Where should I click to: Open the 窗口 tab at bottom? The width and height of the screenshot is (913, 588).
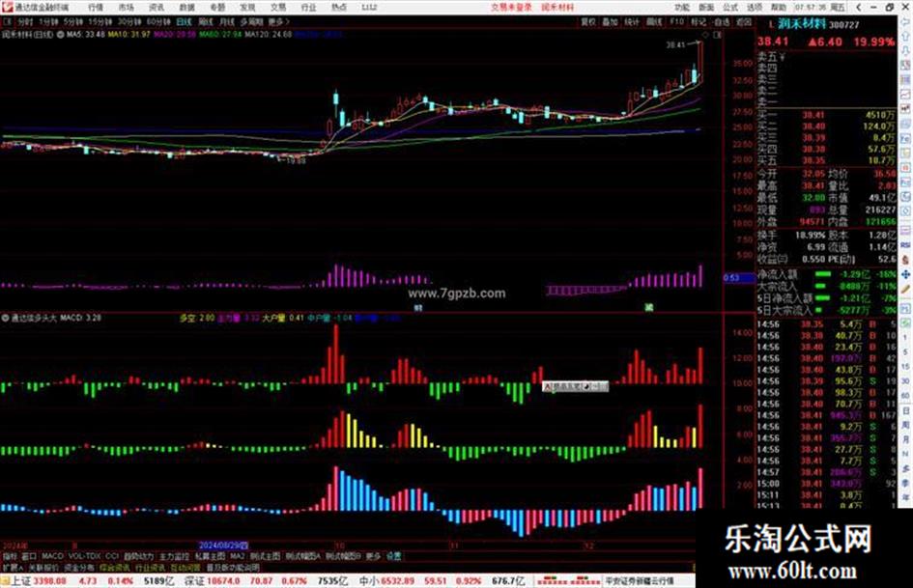[29, 556]
